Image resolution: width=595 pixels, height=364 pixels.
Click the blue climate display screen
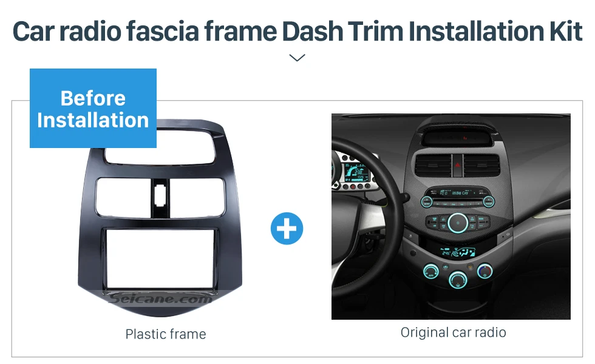[458, 251]
